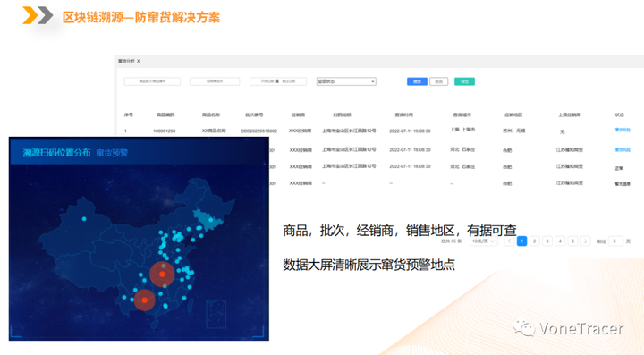
Task: Click the lower red warning circle on map
Action: [x=144, y=300]
